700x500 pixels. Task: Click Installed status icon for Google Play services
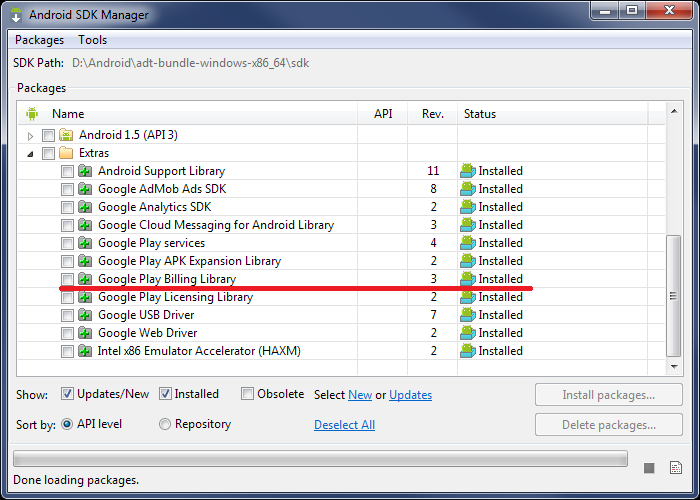tap(468, 243)
